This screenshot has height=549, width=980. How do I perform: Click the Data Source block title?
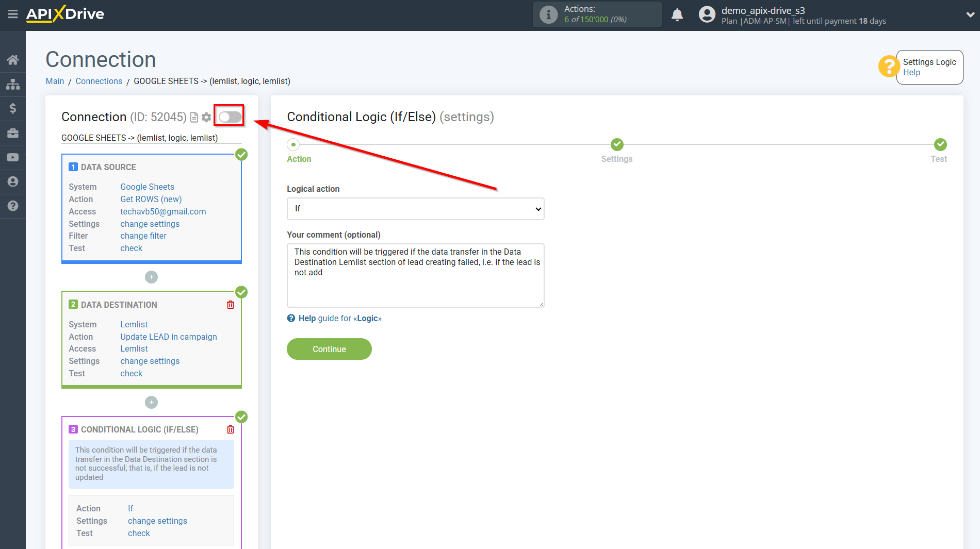(x=108, y=167)
